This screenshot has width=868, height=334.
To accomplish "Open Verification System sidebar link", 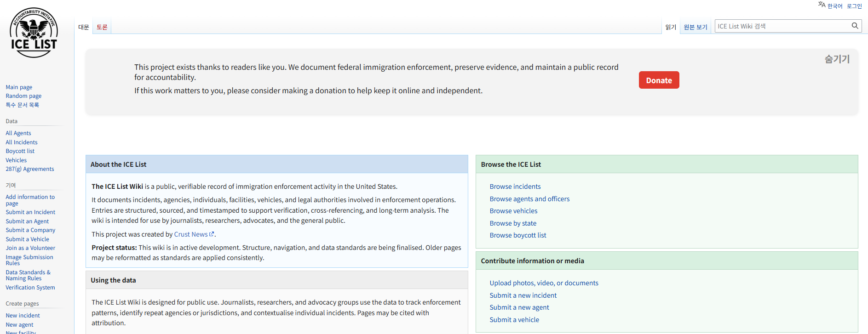I will click(30, 288).
